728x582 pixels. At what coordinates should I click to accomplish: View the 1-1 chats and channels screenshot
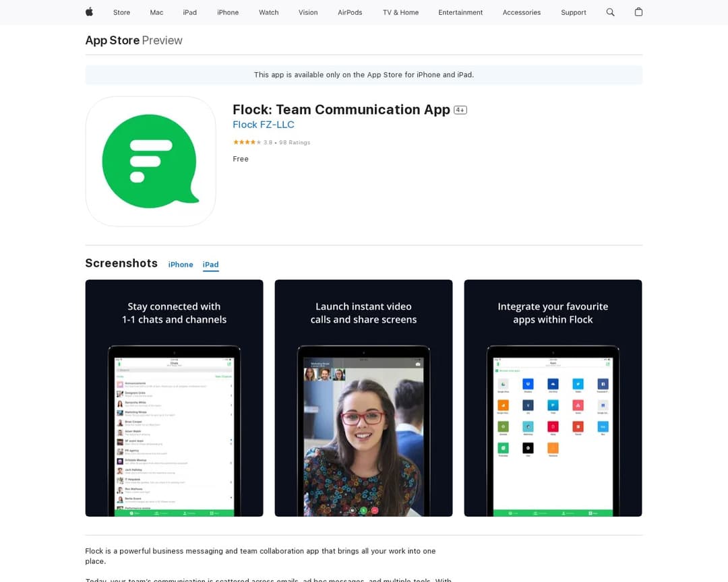[x=174, y=398]
